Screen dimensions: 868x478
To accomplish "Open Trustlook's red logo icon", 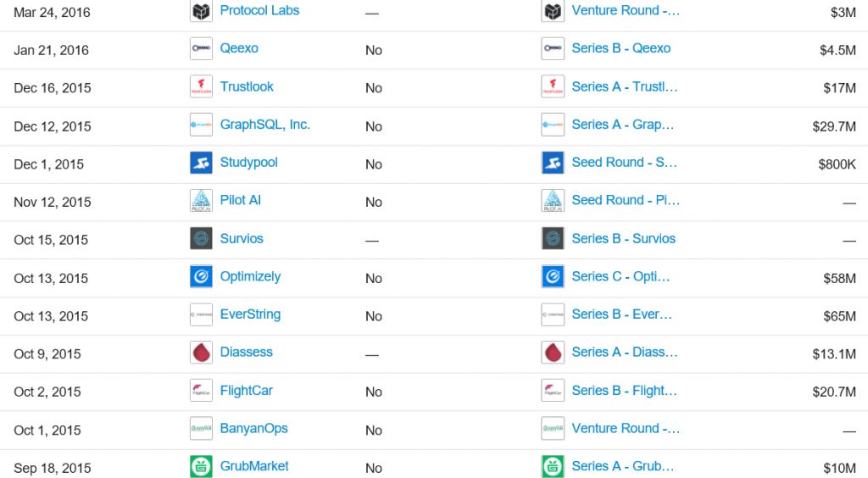I will [x=201, y=86].
